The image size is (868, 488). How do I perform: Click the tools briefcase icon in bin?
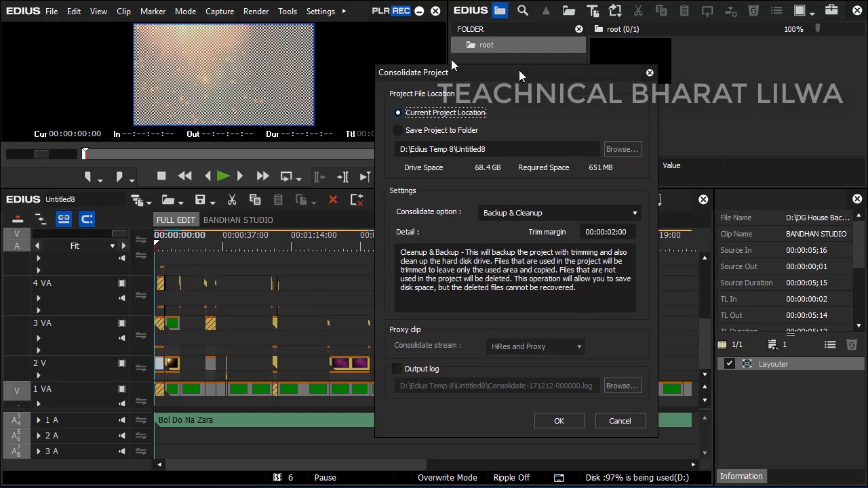tap(831, 11)
